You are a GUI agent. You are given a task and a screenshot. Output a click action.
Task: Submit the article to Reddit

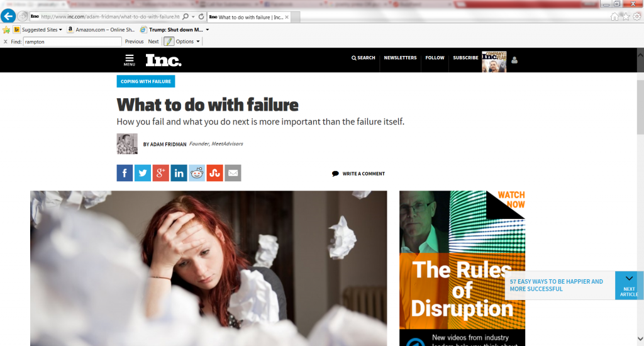tap(197, 173)
